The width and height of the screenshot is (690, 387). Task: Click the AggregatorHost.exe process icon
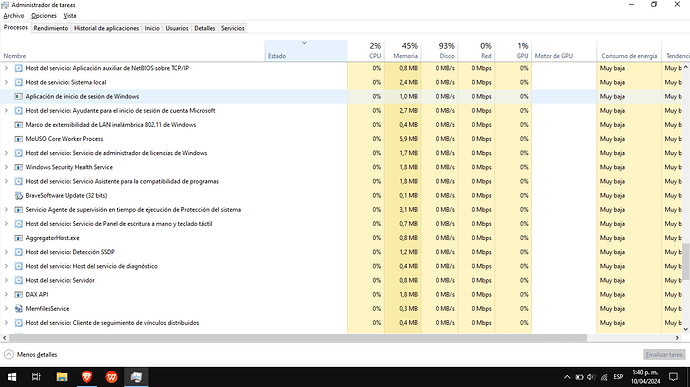pos(18,238)
